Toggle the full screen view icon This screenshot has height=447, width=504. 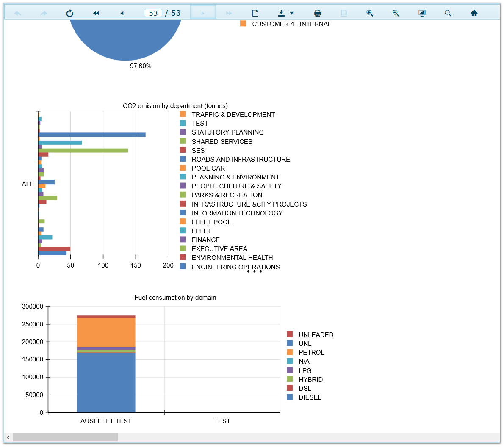pos(422,13)
